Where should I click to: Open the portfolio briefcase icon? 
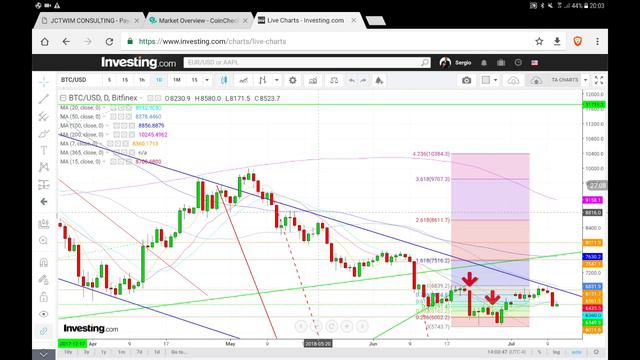[501, 62]
